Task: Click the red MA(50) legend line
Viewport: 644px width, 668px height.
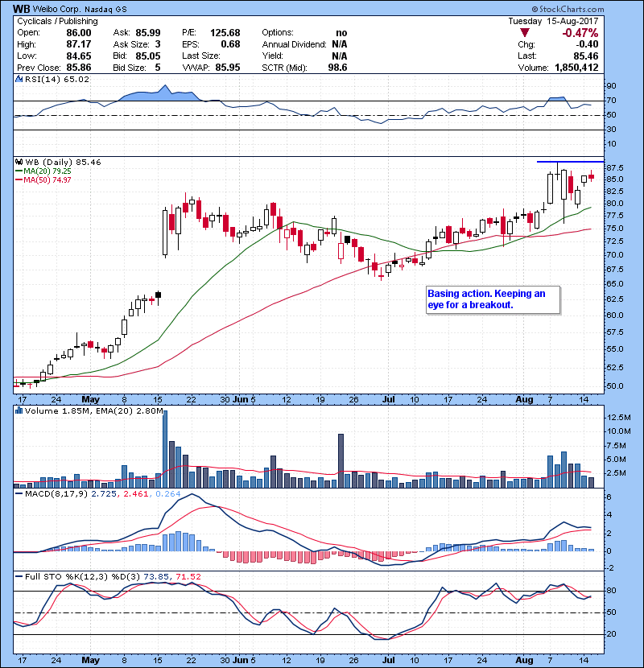Action: pos(19,180)
